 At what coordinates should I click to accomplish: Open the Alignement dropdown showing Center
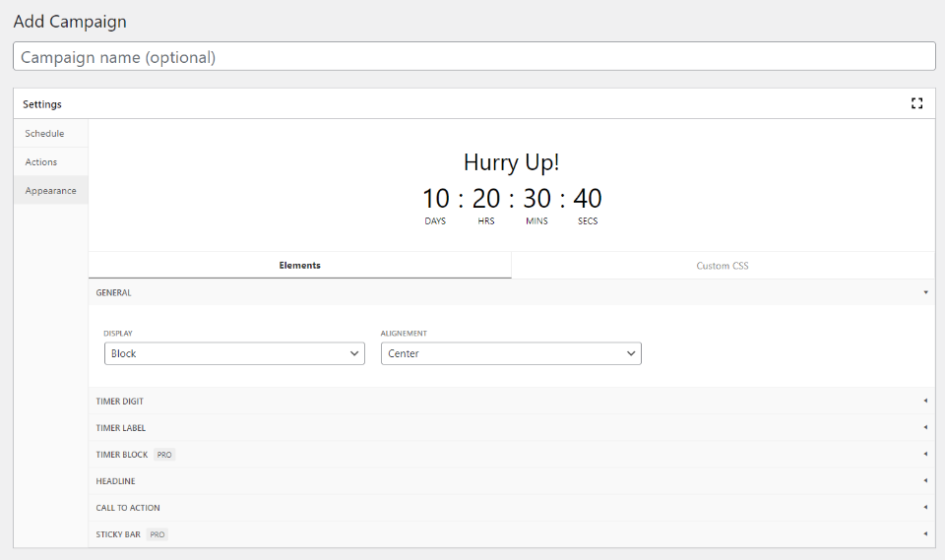(x=511, y=353)
